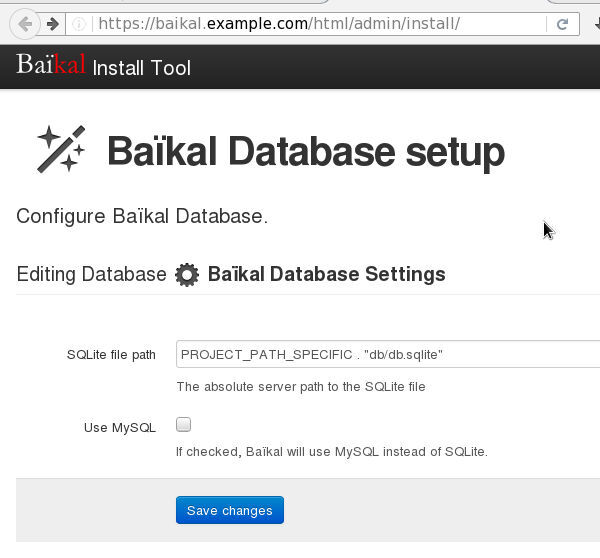Click the Baïkal Database Settings section title

326,274
